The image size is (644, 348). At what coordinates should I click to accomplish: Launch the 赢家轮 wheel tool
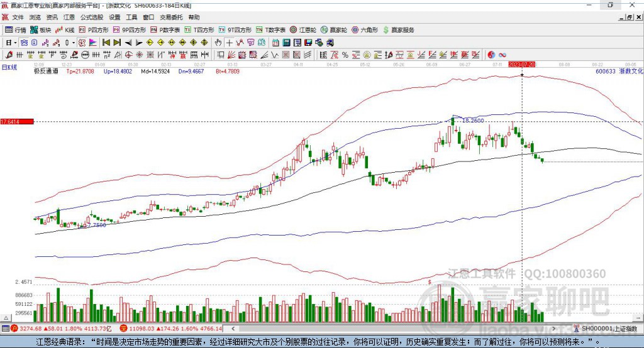tap(334, 30)
